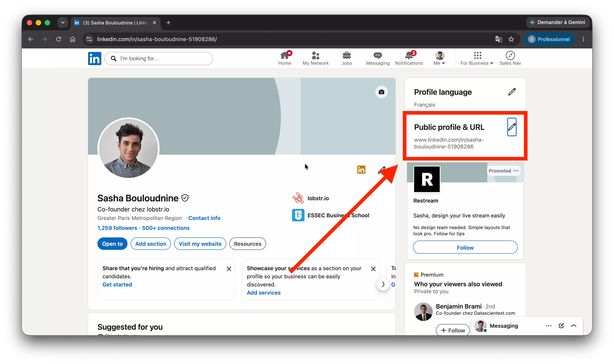614x364 pixels.
Task: Edit Public profile & URL pencil
Action: click(x=512, y=127)
